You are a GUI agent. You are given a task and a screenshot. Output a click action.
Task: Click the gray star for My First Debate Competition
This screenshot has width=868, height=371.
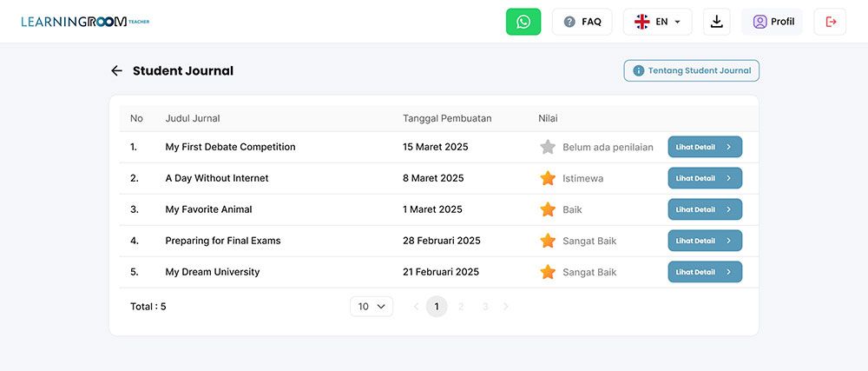tap(548, 147)
